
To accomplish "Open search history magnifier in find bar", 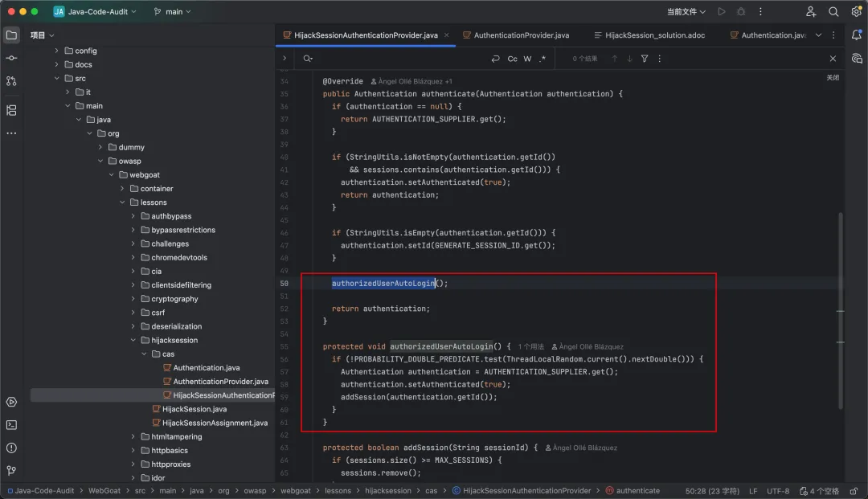I will point(308,59).
